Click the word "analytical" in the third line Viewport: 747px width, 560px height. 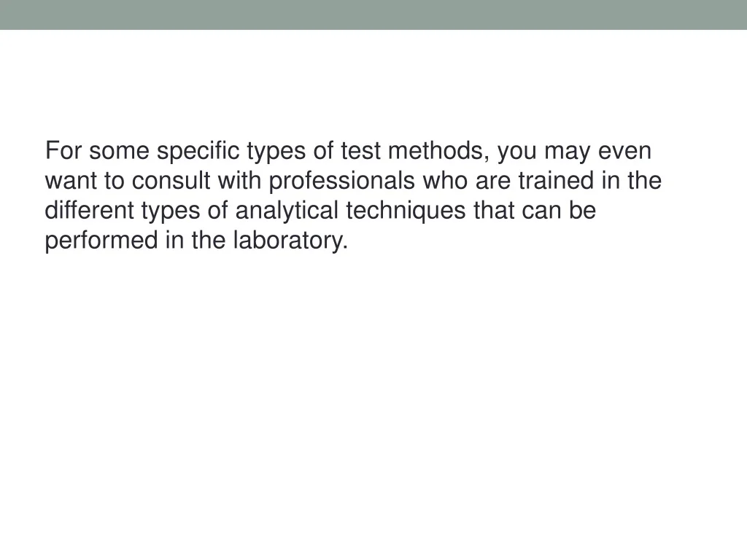[x=287, y=211]
